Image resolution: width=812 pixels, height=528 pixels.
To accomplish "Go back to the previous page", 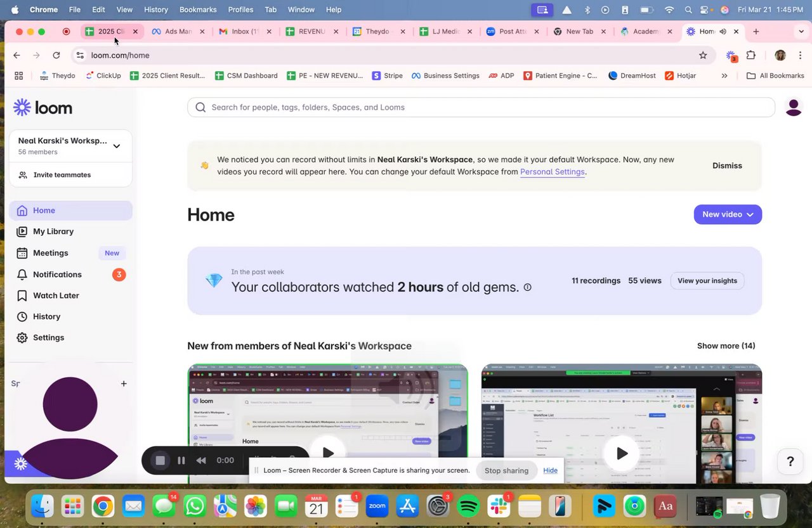I will pyautogui.click(x=16, y=55).
